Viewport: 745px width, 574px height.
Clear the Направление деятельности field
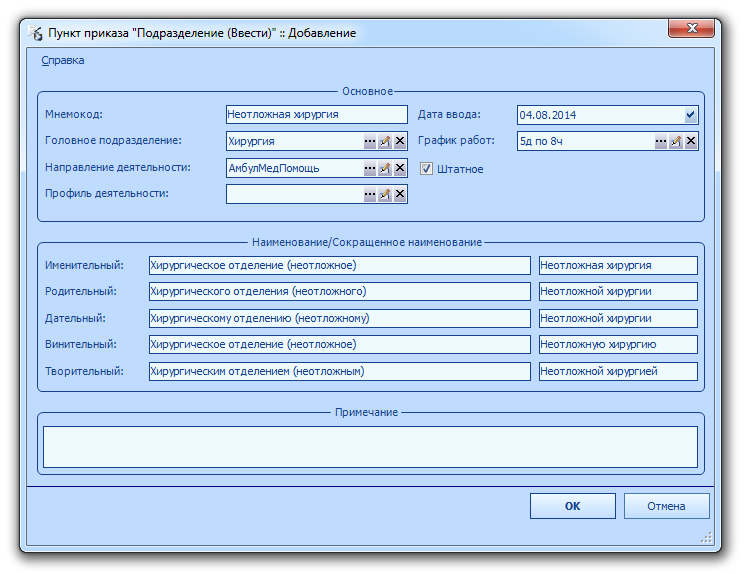[x=400, y=168]
